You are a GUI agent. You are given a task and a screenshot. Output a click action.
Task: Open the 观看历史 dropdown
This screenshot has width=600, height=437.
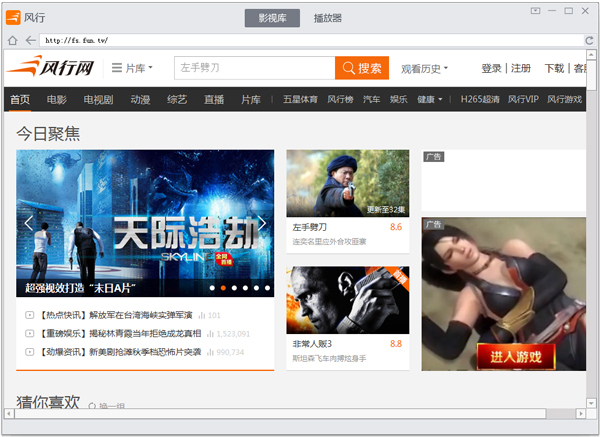(x=424, y=68)
